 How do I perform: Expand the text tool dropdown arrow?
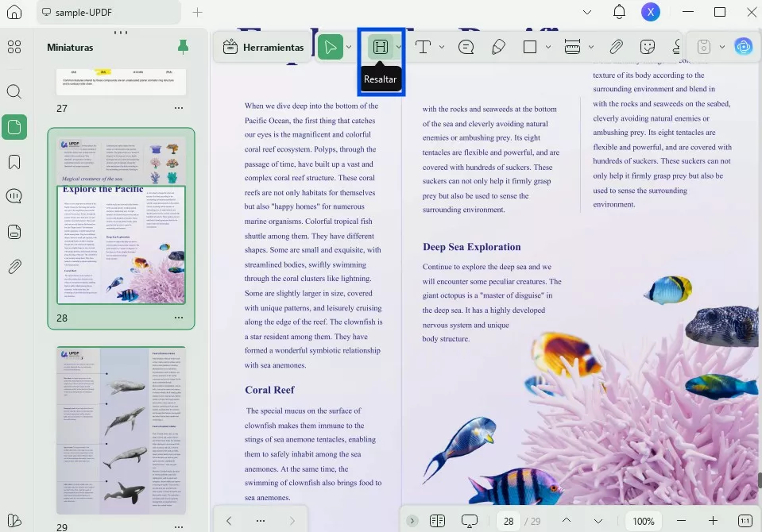[442, 47]
